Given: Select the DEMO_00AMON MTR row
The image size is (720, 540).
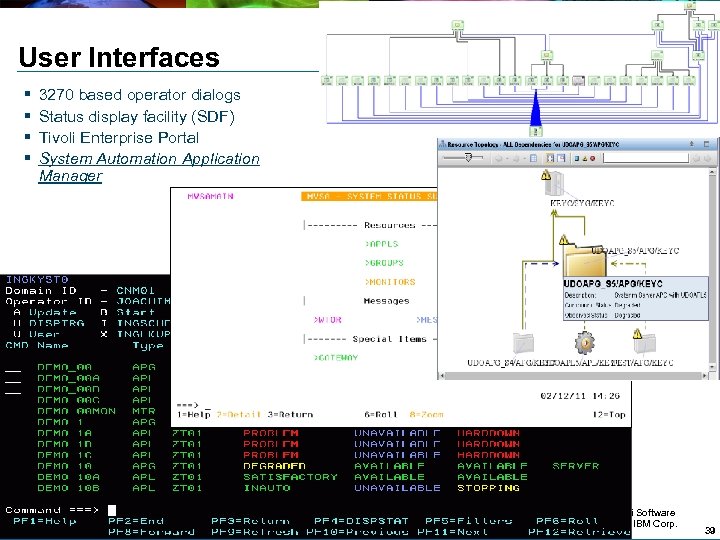Looking at the screenshot, I should 96,411.
